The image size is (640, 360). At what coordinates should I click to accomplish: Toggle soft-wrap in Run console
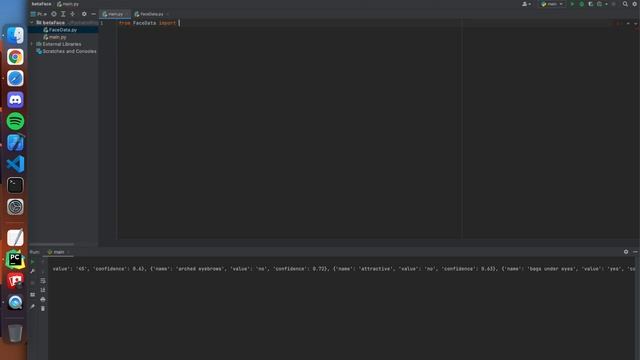click(x=43, y=281)
